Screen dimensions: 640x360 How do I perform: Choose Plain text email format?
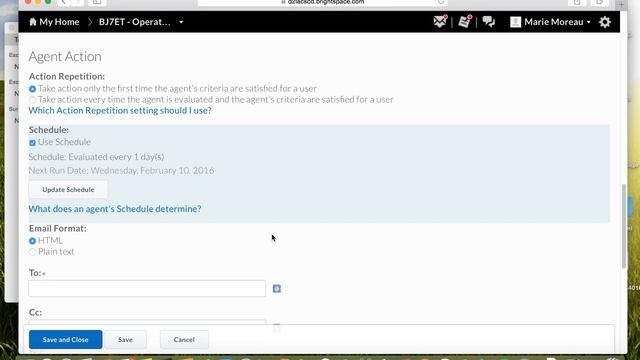32,252
